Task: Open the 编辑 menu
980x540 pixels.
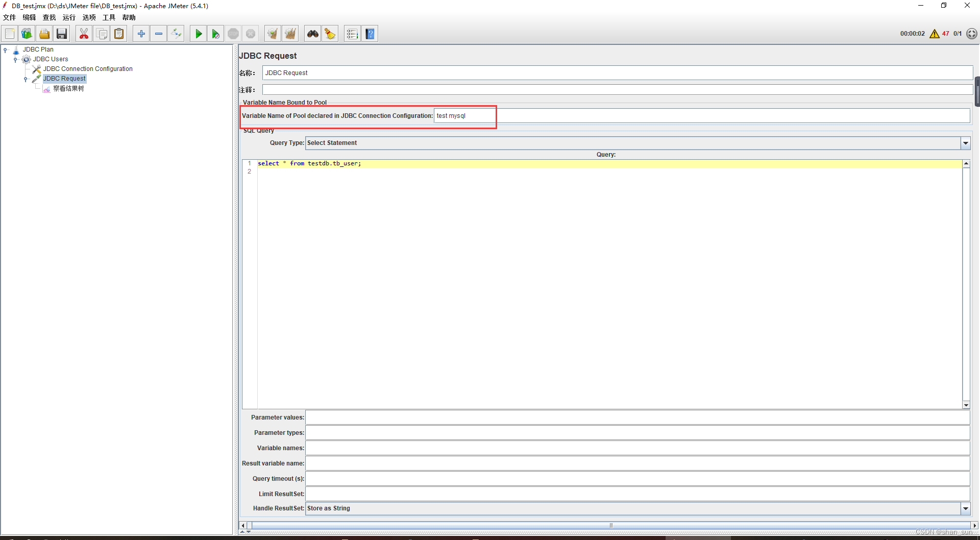Action: click(29, 17)
